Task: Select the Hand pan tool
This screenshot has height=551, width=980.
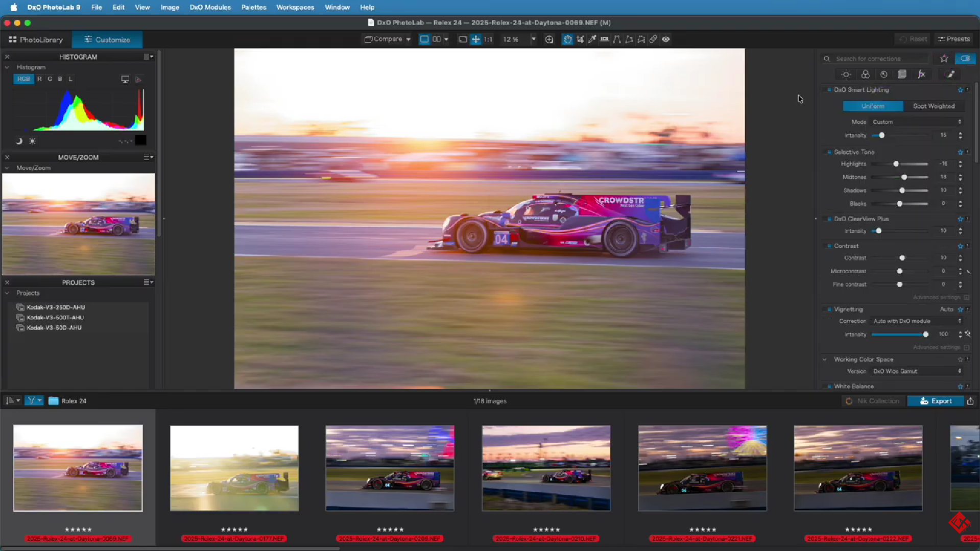Action: pos(567,39)
